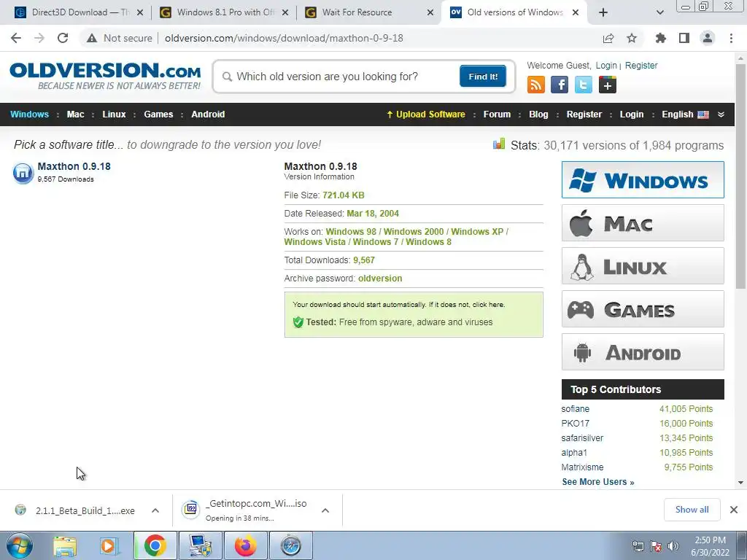Open File Explorer from taskbar
Image resolution: width=747 pixels, height=560 pixels.
(x=65, y=545)
